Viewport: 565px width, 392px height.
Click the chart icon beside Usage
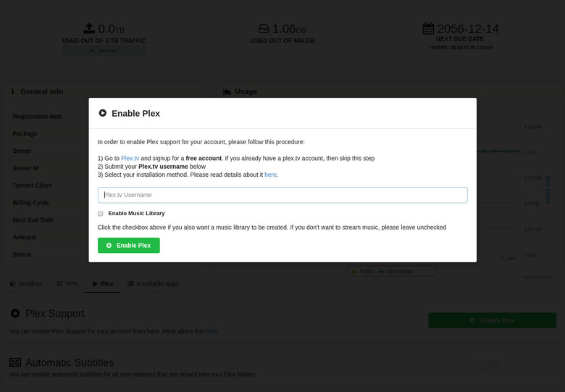point(227,91)
